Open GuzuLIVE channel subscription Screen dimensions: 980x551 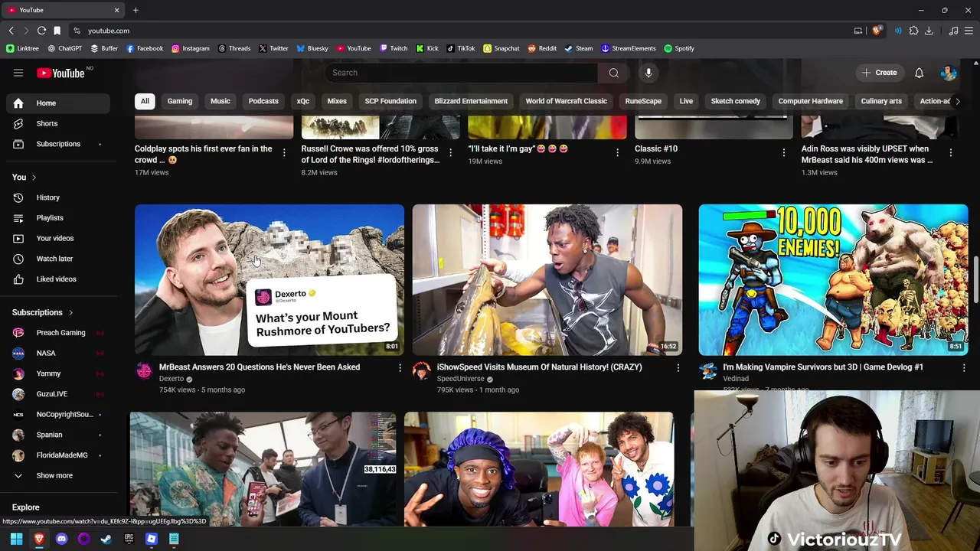60,394
